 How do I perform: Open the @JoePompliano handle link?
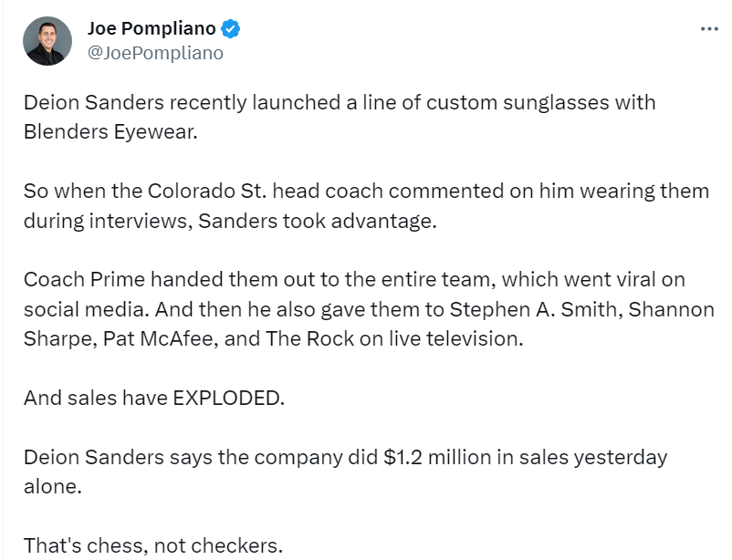coord(155,53)
